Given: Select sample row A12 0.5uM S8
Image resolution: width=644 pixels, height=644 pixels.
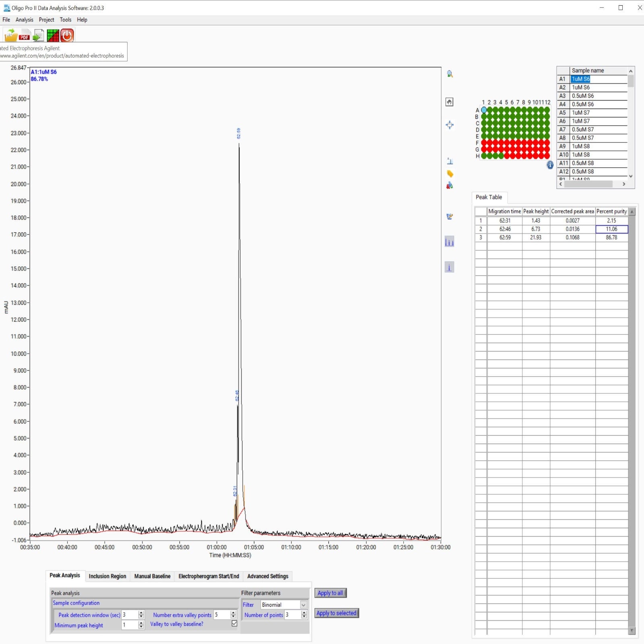Looking at the screenshot, I should (x=592, y=171).
